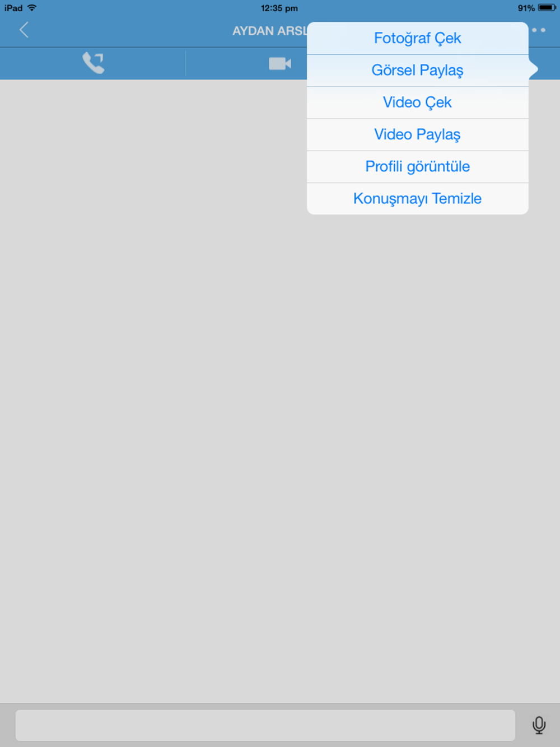
Task: Tap the microphone voice message icon
Action: pyautogui.click(x=539, y=725)
